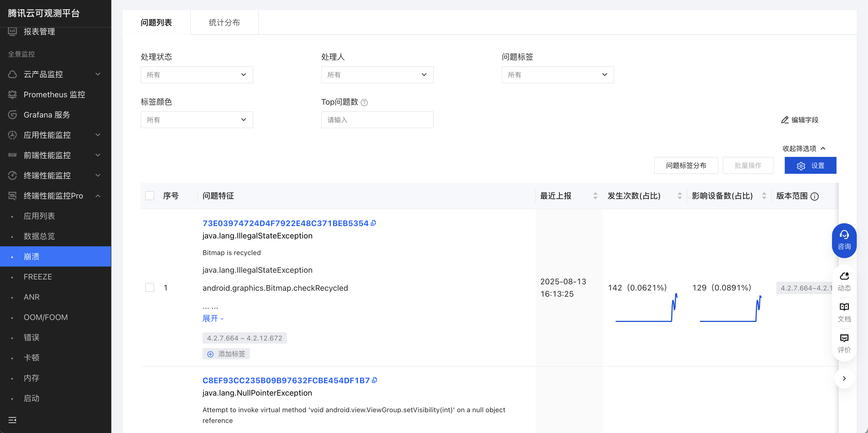Click the Top问题数 input field
868x433 pixels.
[377, 120]
